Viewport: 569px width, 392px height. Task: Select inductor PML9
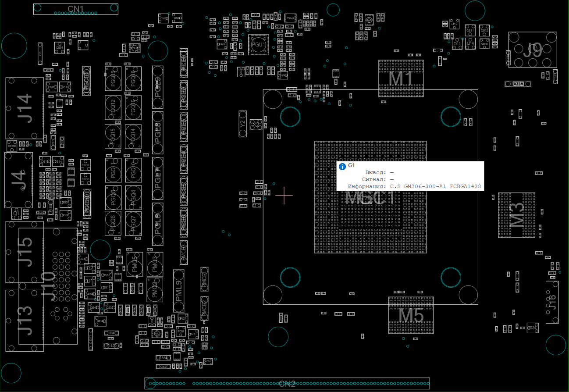(x=178, y=291)
